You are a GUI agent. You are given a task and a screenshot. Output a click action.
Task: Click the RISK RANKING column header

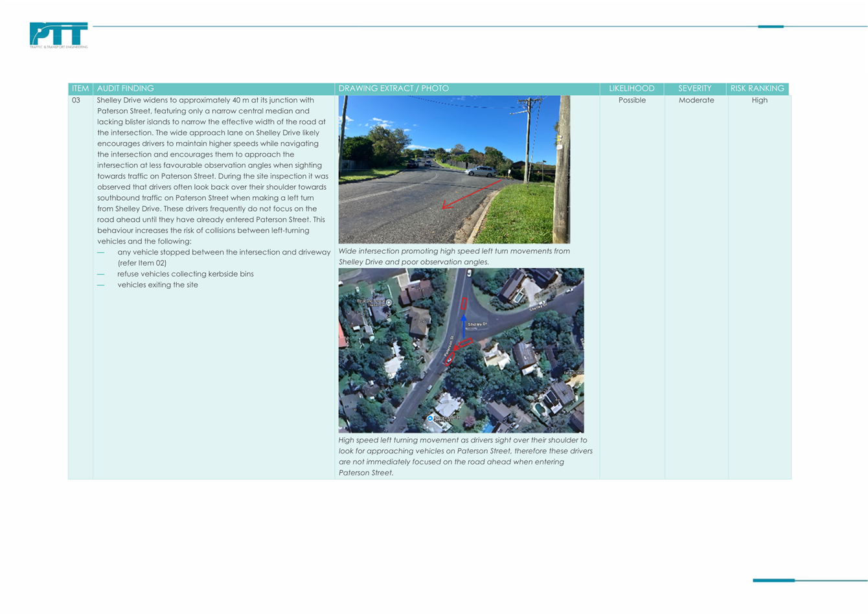coord(757,89)
